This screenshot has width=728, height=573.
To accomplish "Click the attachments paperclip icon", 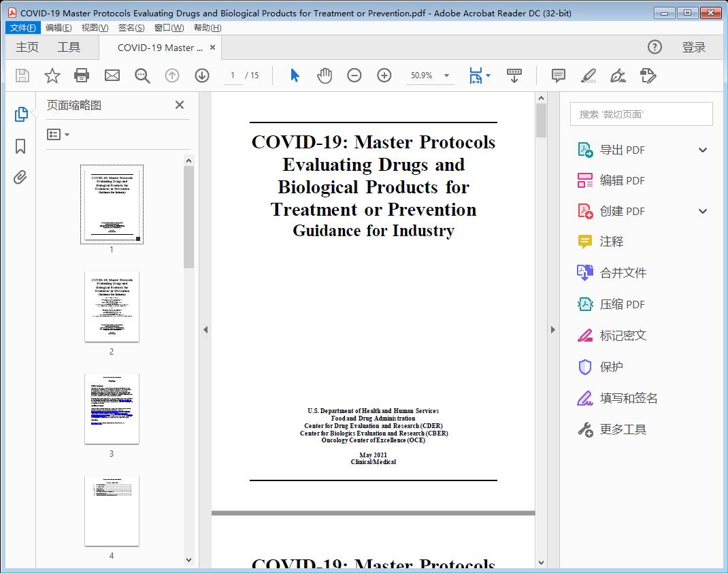I will coord(20,177).
